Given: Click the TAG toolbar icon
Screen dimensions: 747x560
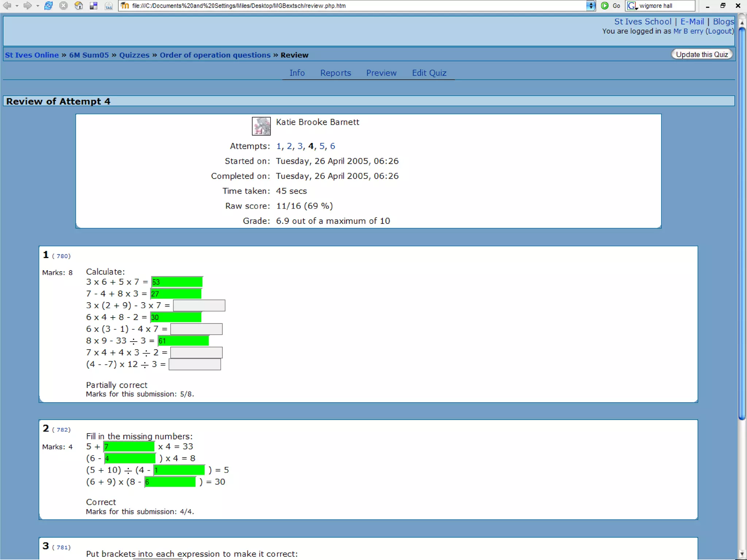Looking at the screenshot, I should click(109, 6).
